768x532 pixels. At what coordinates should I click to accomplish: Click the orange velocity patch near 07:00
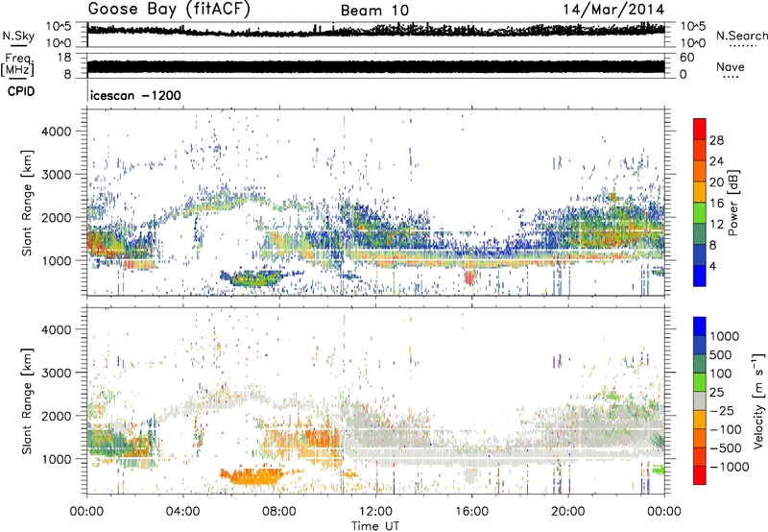click(252, 476)
